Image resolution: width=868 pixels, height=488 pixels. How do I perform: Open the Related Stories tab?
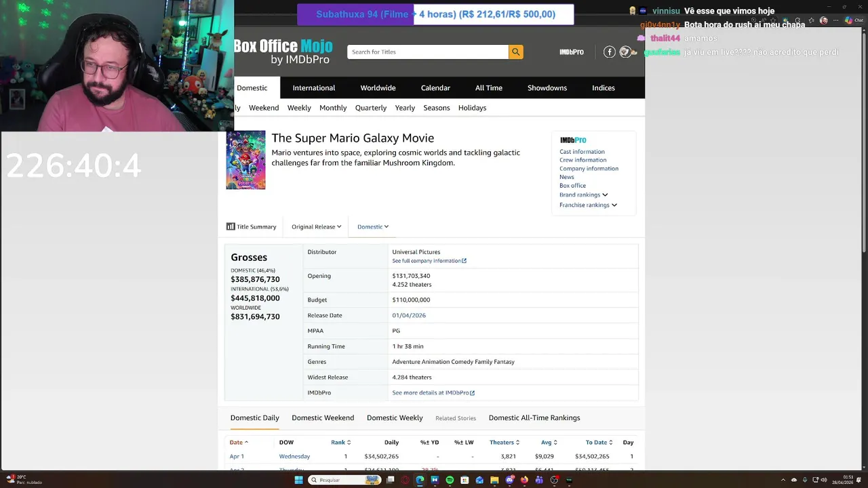[456, 418]
